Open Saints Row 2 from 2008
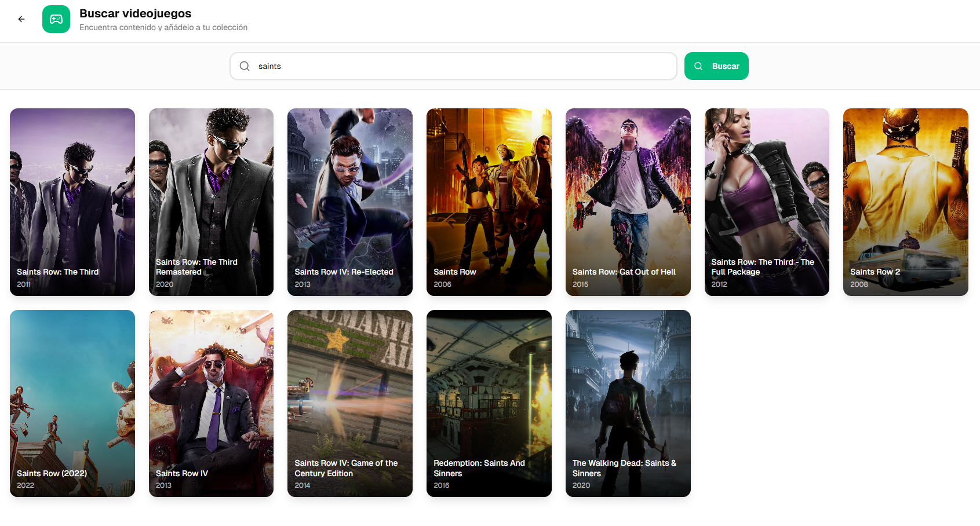This screenshot has height=526, width=980. pyautogui.click(x=906, y=202)
